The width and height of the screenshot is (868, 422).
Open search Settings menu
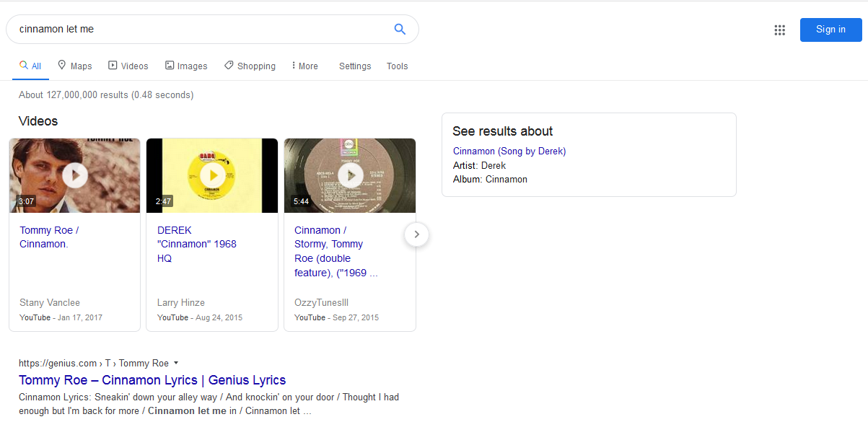(355, 66)
